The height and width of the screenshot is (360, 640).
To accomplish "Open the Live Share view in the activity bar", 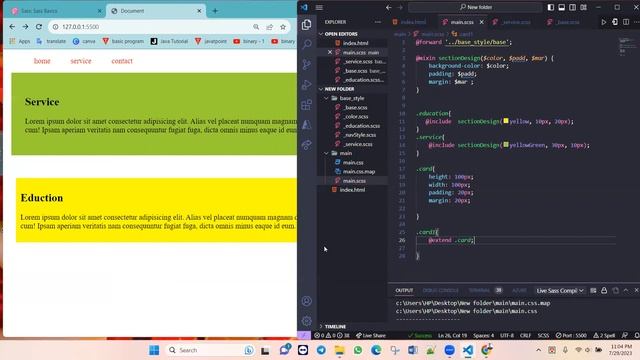I will [307, 144].
